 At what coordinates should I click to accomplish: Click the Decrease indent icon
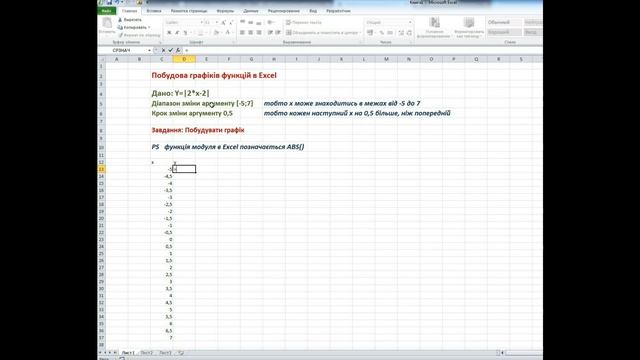270,33
